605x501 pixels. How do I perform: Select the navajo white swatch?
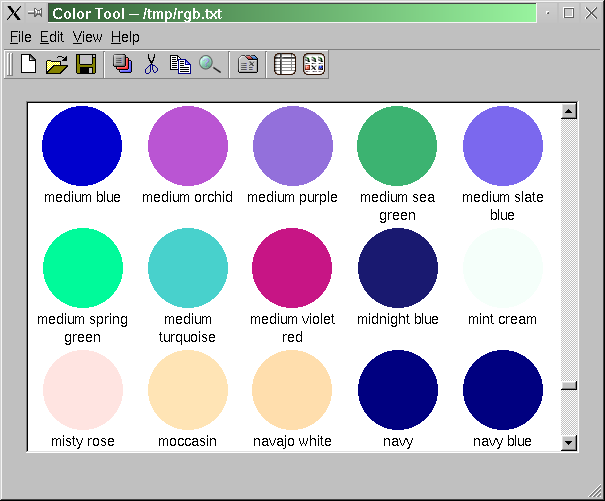(292, 390)
